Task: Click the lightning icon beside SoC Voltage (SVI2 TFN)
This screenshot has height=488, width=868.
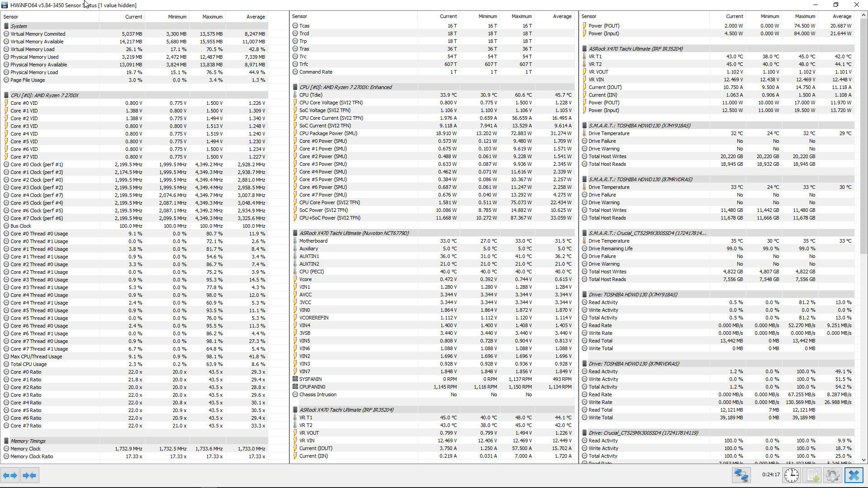Action: (x=295, y=110)
